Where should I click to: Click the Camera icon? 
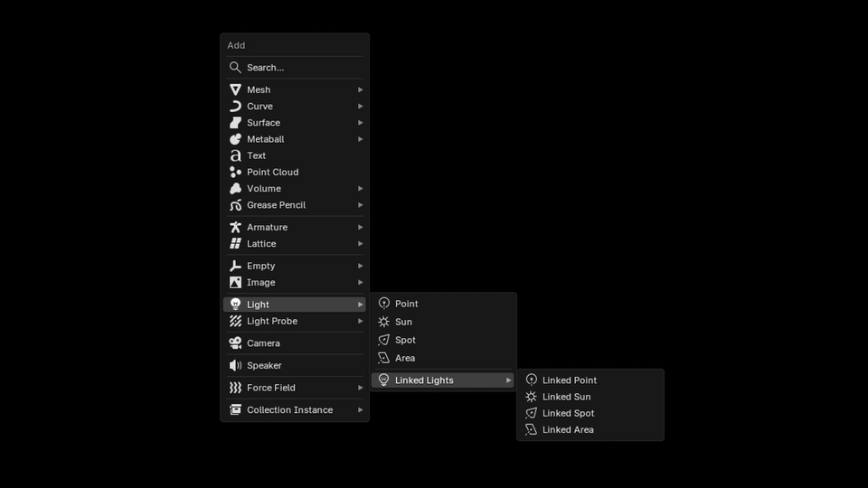click(x=235, y=343)
